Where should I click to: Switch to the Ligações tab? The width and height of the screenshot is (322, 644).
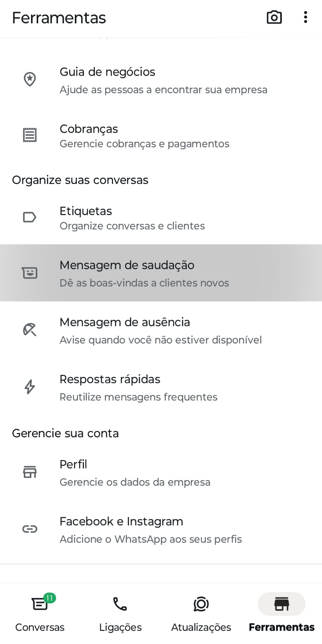tap(120, 613)
